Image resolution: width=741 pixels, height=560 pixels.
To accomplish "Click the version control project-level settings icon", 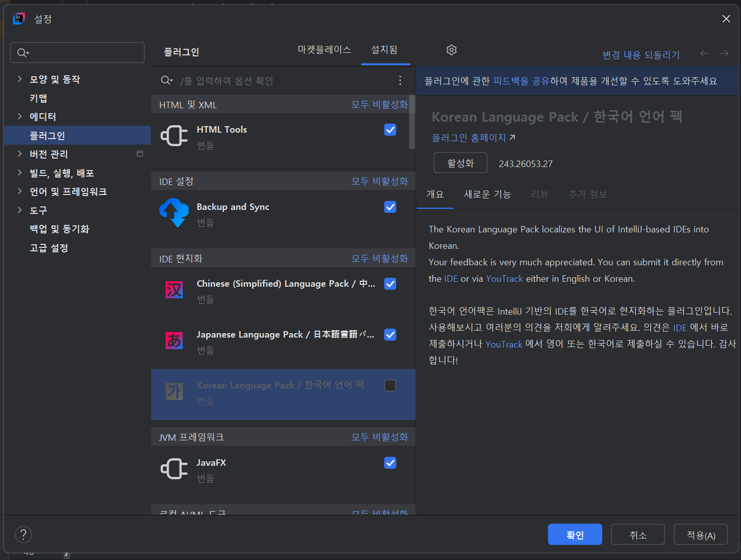I will tap(140, 154).
